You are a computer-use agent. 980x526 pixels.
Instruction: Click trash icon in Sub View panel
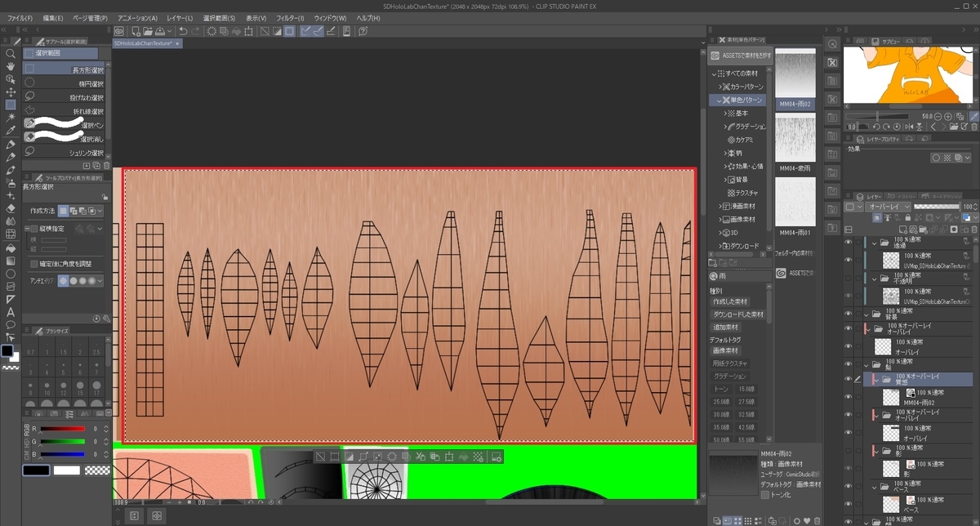coord(973,127)
